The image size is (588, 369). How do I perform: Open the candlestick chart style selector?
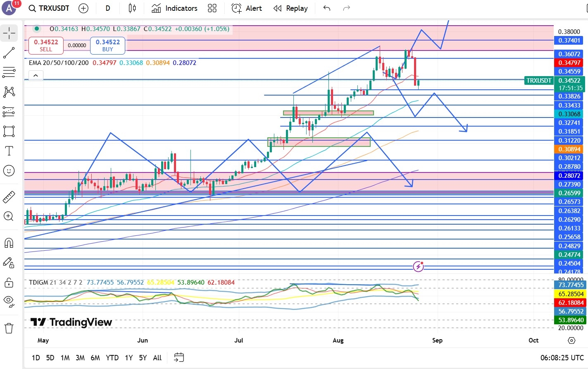tap(132, 8)
